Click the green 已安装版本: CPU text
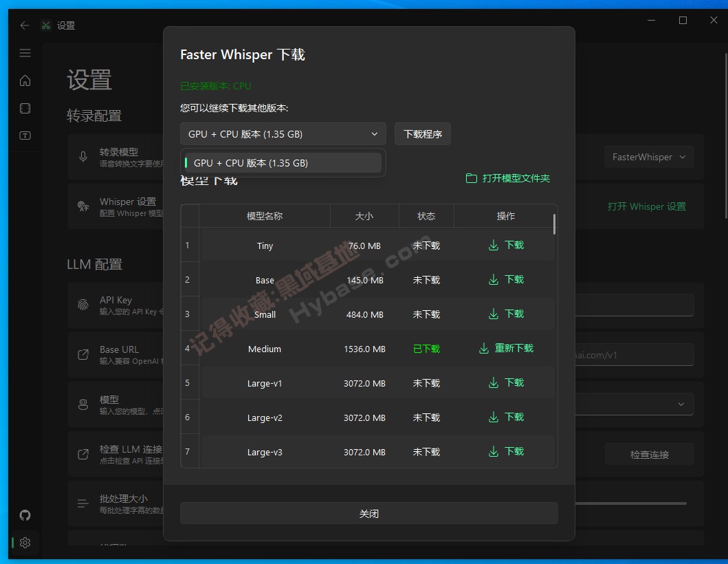The image size is (728, 564). (216, 86)
